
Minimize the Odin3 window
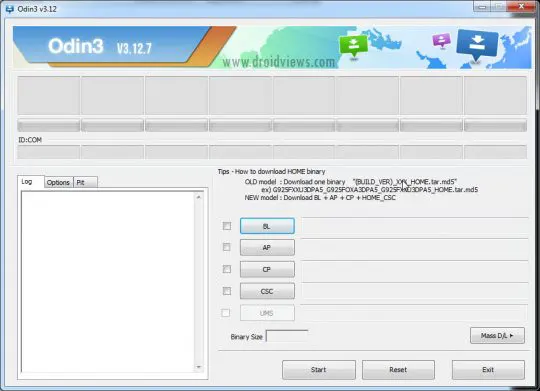coord(481,7)
